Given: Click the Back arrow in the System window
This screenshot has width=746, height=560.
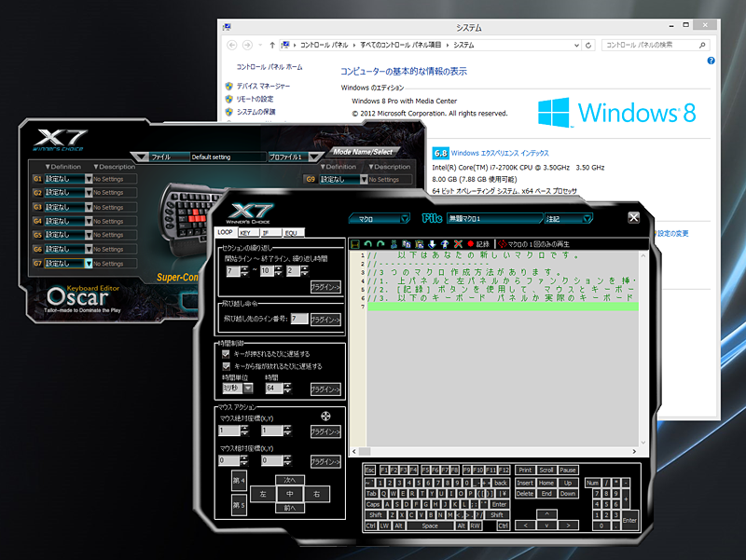Looking at the screenshot, I should coord(231,45).
